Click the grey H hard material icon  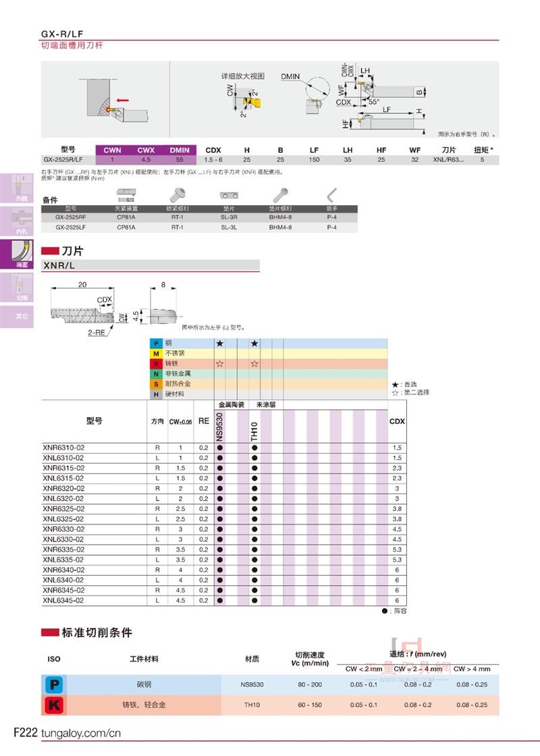tap(156, 394)
